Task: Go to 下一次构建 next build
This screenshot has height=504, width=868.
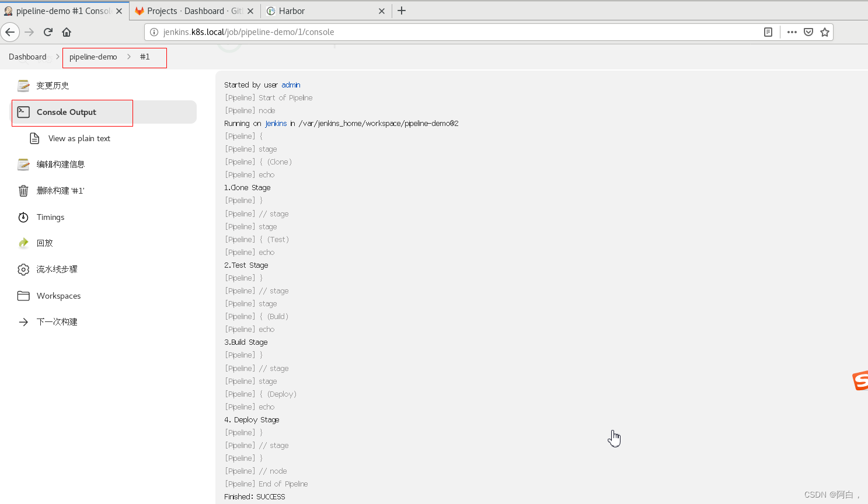Action: click(57, 322)
